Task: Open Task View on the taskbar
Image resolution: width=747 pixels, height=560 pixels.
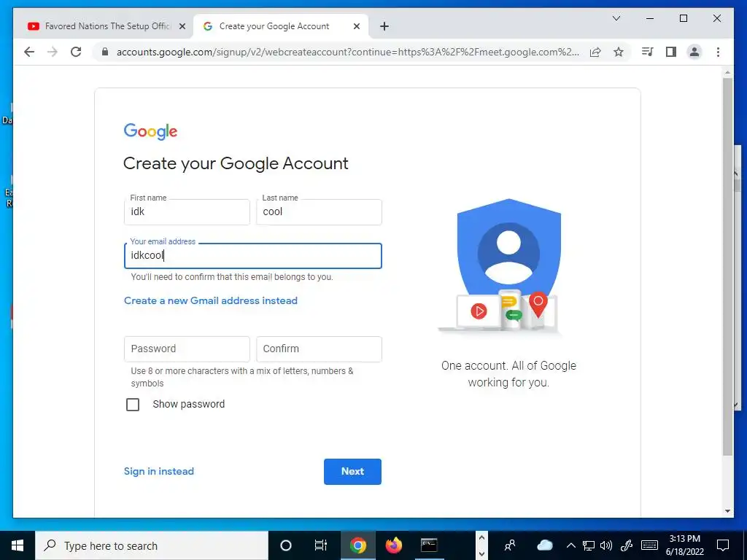Action: point(321,545)
